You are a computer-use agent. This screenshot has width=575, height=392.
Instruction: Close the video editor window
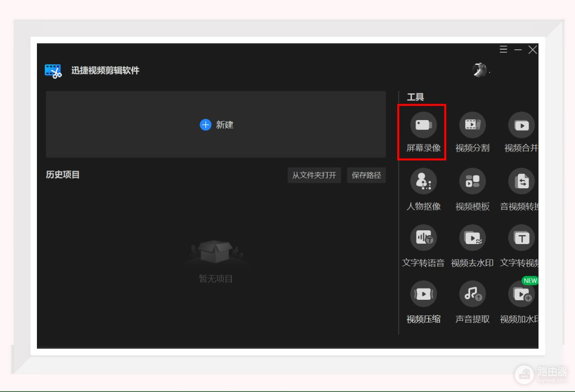coord(532,50)
